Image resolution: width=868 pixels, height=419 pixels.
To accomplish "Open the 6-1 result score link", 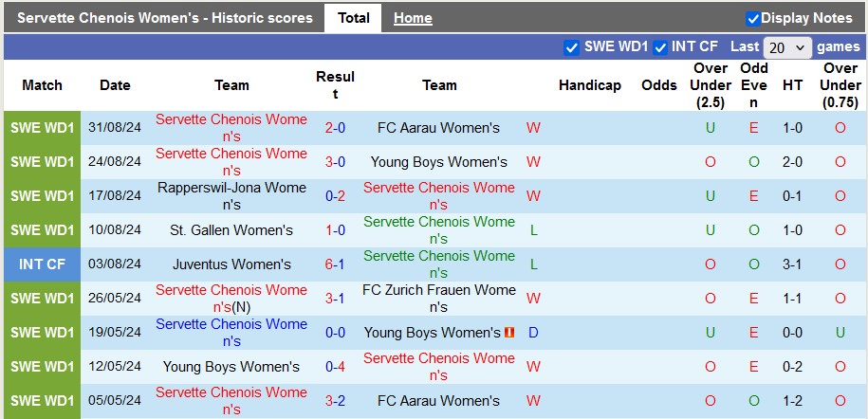I will pos(335,264).
